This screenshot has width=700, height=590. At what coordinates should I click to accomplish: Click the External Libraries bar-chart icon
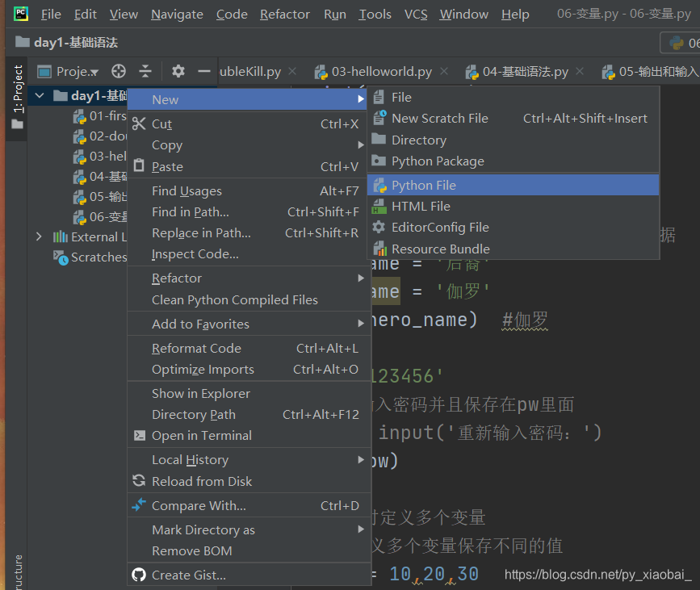coord(61,236)
